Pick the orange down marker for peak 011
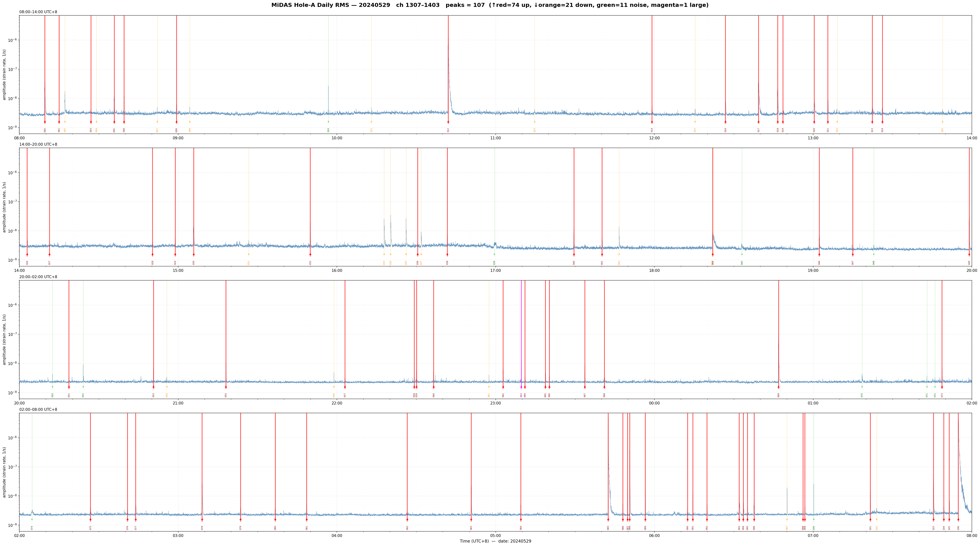Screen dimensions: 980x546 pyautogui.click(x=372, y=122)
